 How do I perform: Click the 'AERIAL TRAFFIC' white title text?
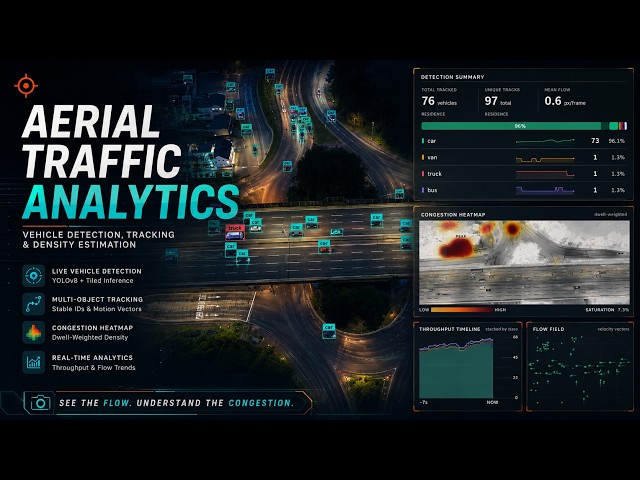(x=101, y=141)
